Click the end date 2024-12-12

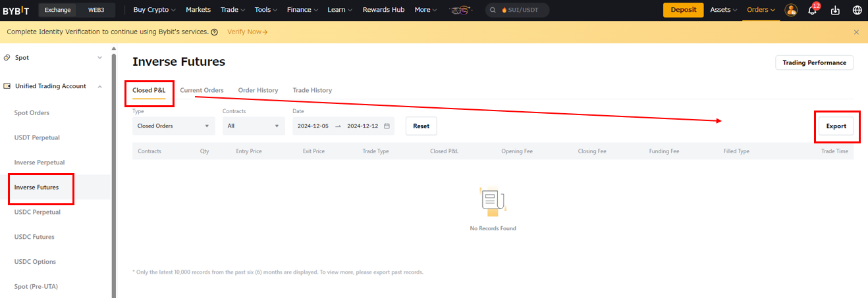click(x=363, y=126)
